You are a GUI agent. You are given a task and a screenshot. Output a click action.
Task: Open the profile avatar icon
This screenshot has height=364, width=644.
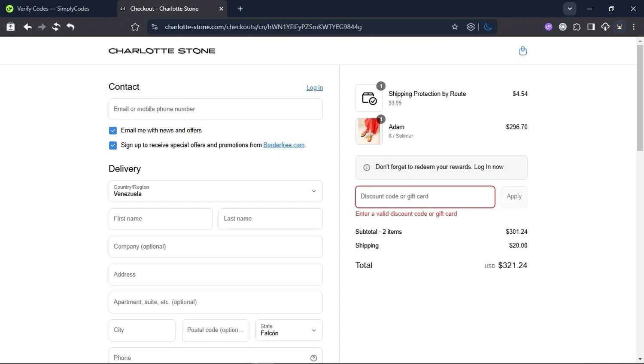pos(620,27)
